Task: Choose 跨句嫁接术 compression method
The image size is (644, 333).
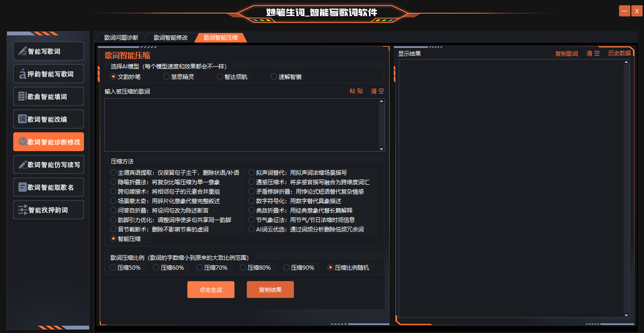Action: (165, 192)
